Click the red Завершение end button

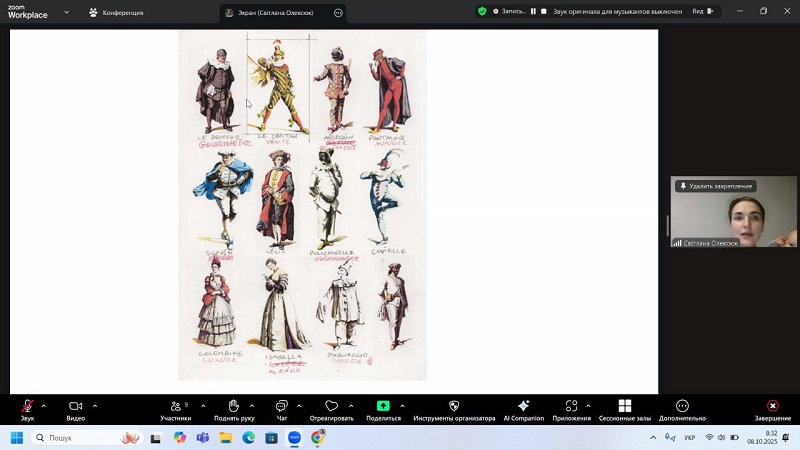pyautogui.click(x=772, y=407)
